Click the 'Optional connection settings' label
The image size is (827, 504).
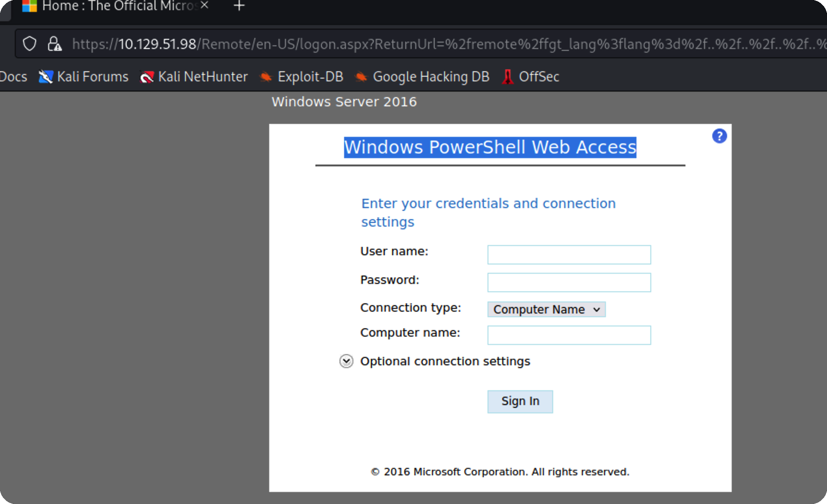click(x=445, y=361)
